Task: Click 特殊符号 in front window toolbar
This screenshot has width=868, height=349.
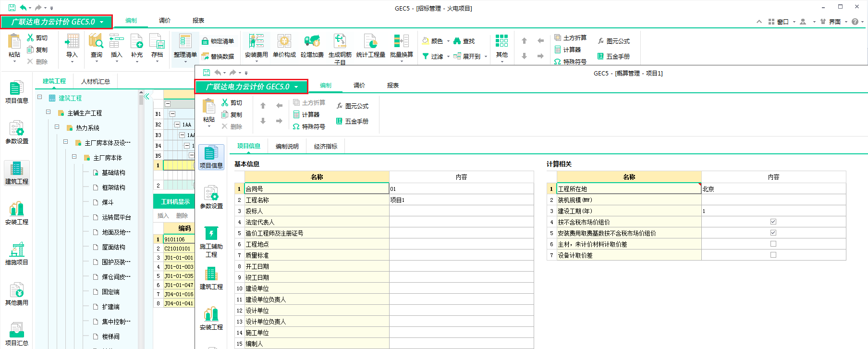Action: click(x=309, y=126)
